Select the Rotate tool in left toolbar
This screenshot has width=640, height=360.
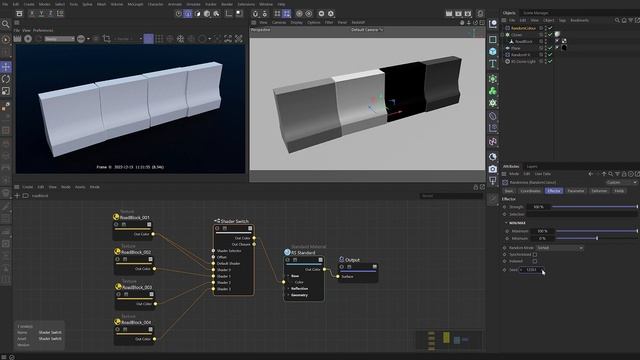[6, 79]
